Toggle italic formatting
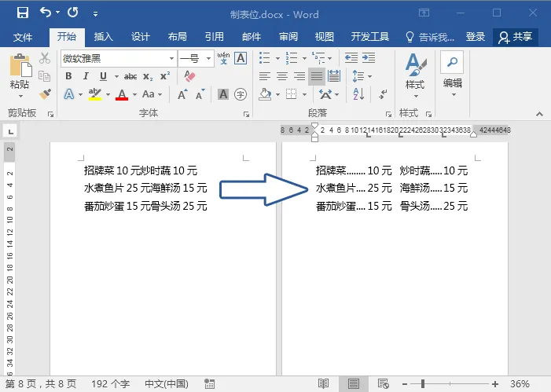 tap(86, 76)
